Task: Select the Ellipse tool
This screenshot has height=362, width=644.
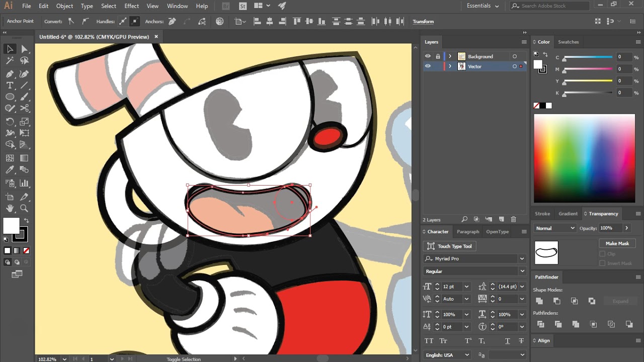Action: click(x=10, y=97)
